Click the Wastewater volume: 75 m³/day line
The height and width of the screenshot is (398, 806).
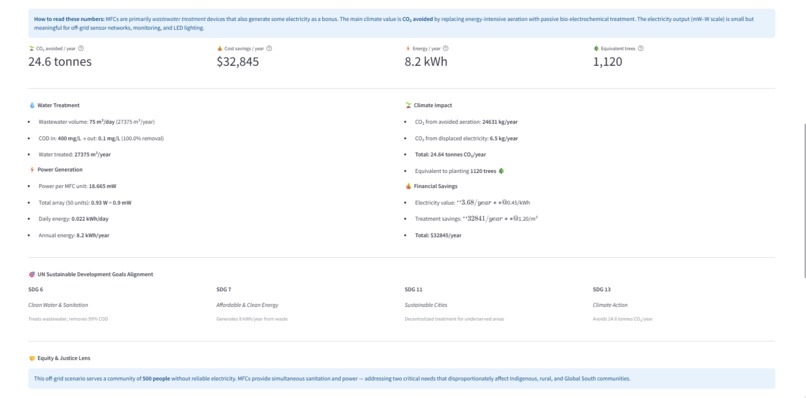point(96,122)
